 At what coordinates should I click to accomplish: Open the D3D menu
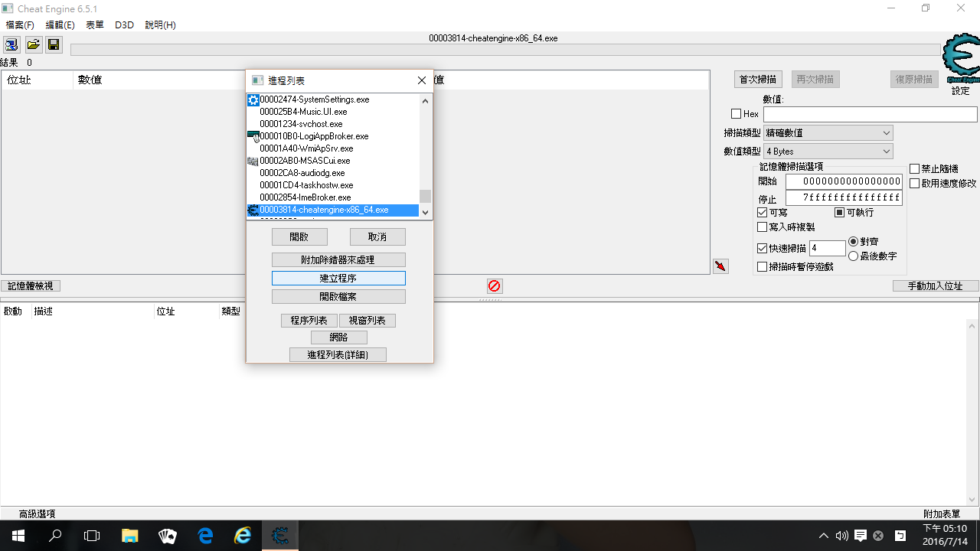[124, 24]
